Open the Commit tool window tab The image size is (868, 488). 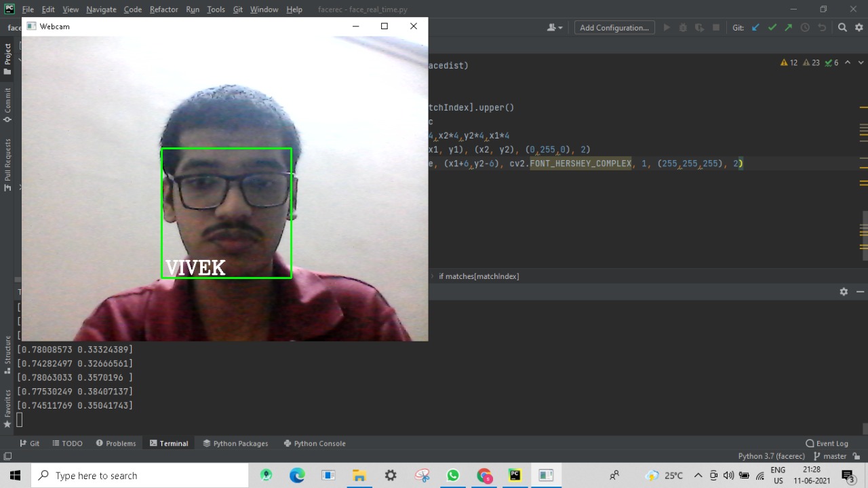7,105
